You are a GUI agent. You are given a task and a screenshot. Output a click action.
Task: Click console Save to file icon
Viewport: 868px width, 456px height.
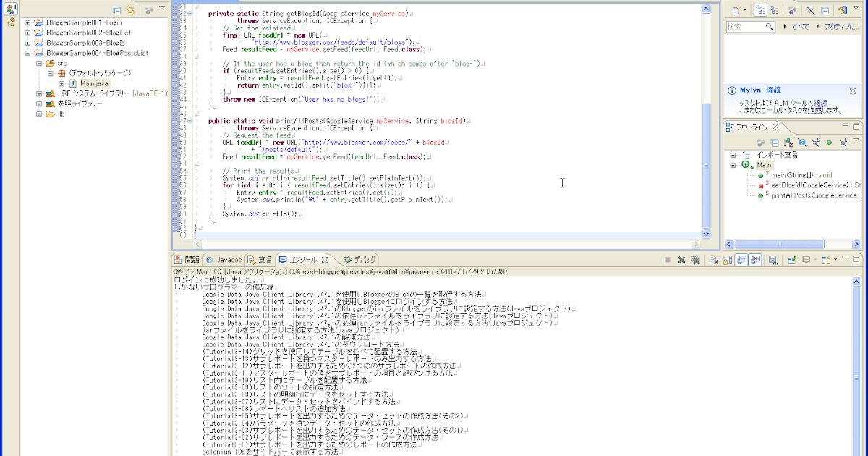pos(773,260)
